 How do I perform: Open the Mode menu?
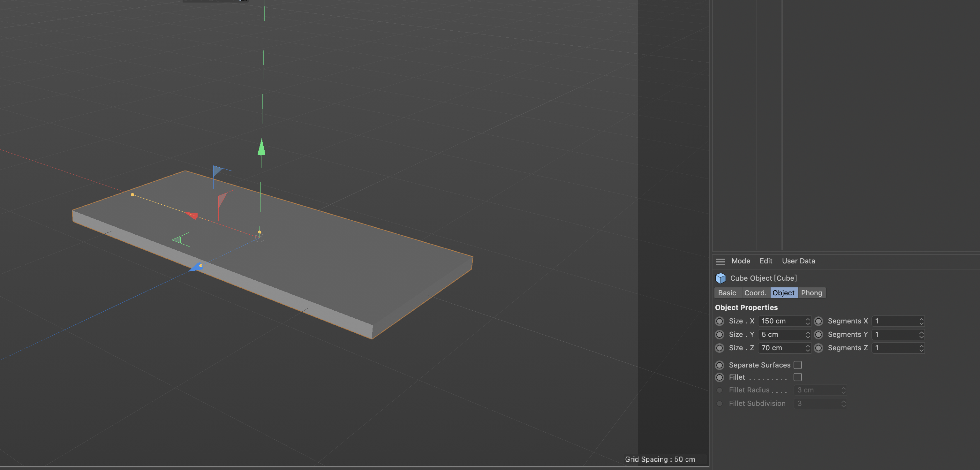[741, 261]
